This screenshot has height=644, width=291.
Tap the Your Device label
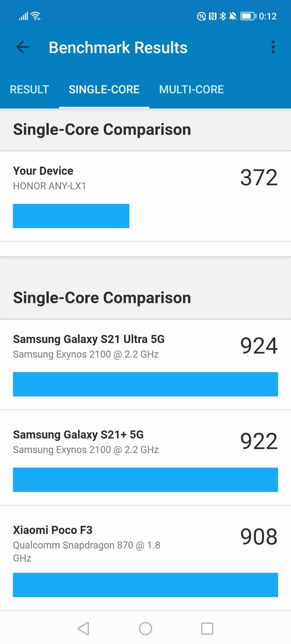43,171
